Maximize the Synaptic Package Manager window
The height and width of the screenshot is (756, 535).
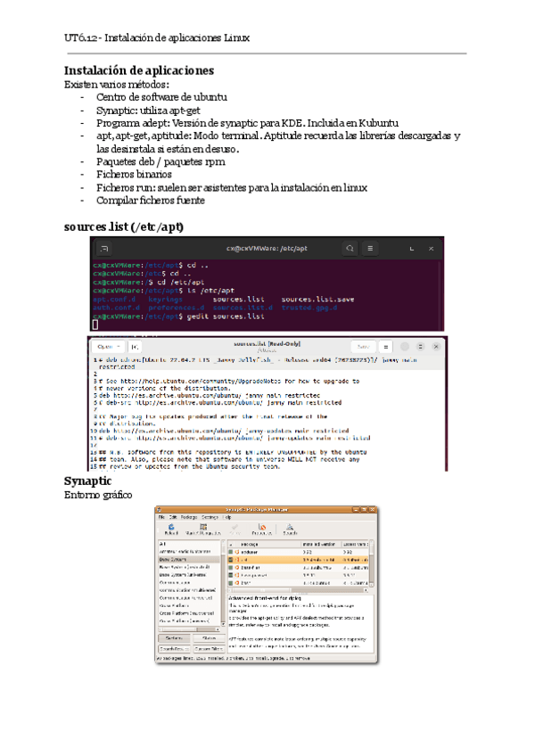tap(364, 509)
